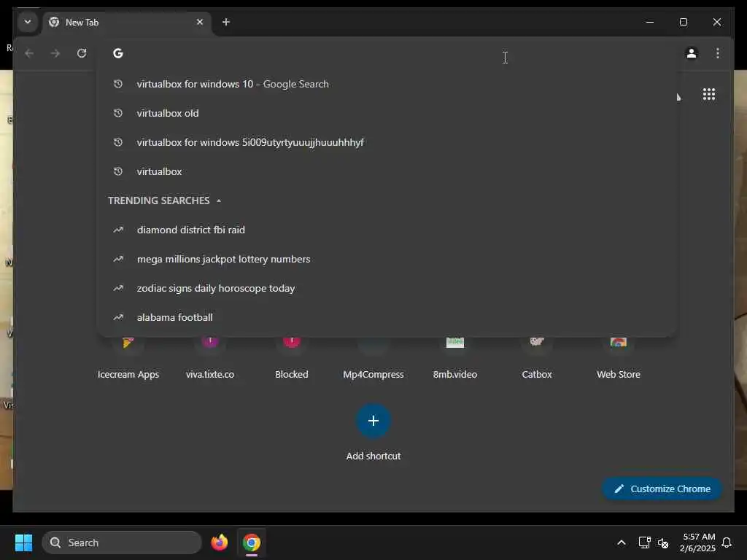The image size is (747, 560).
Task: Click trending icon beside 'alabama football'
Action: tap(118, 317)
